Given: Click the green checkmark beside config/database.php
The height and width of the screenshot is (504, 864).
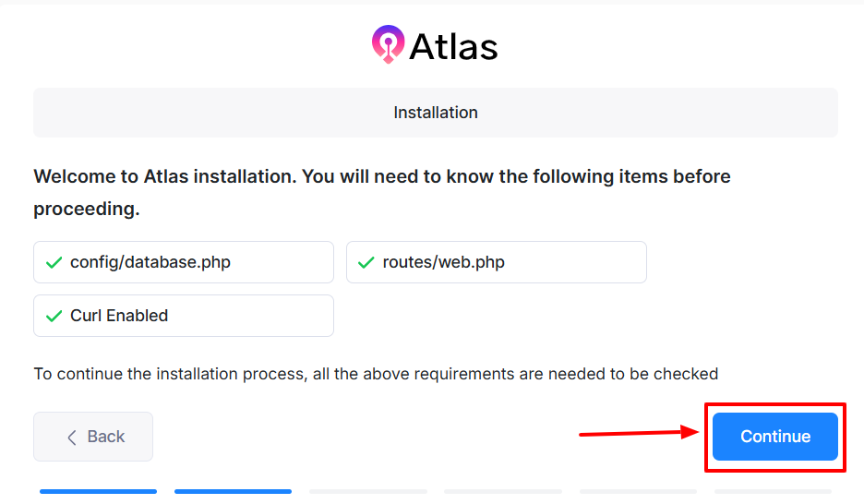Looking at the screenshot, I should (x=54, y=263).
